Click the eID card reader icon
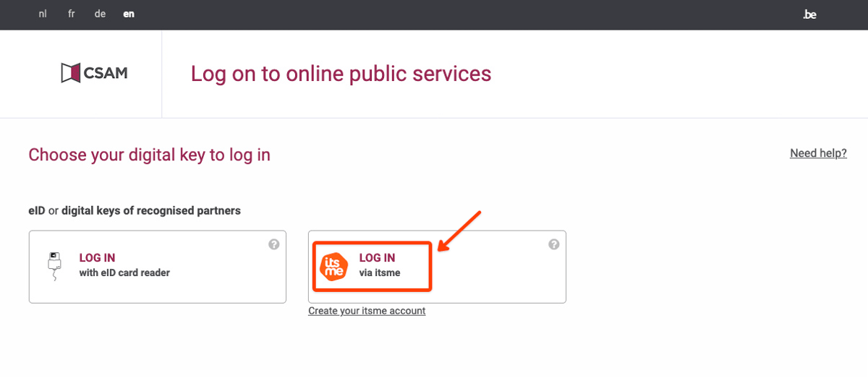Screen dimensions: 868x378 (x=54, y=266)
